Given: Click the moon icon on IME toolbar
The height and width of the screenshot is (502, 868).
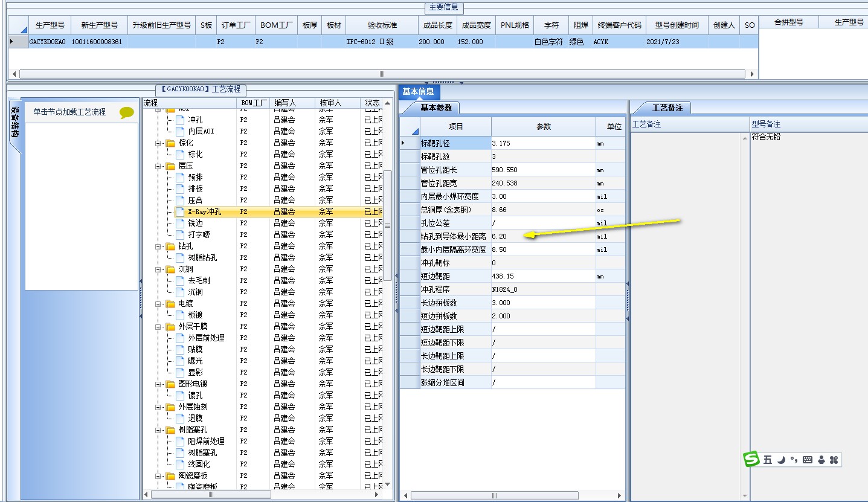Looking at the screenshot, I should click(x=781, y=460).
